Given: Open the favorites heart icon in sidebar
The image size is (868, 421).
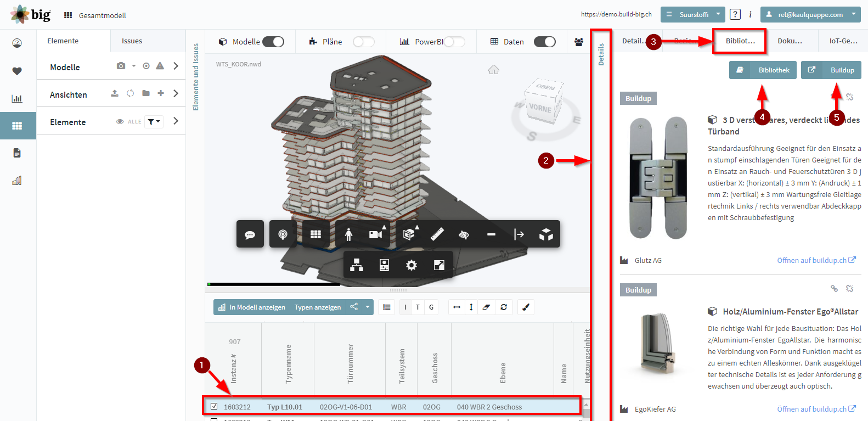Looking at the screenshot, I should pos(17,71).
